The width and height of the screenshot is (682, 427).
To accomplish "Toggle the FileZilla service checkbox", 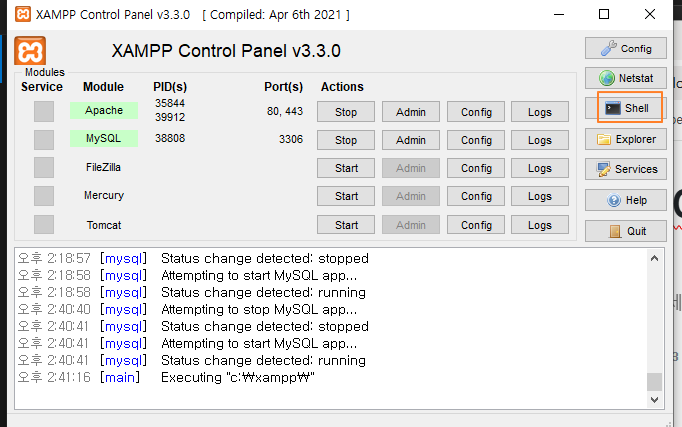I will pos(44,167).
